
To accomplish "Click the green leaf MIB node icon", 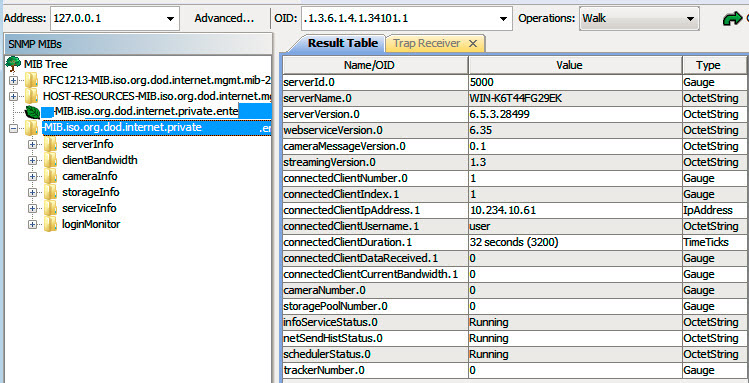I will tap(32, 112).
